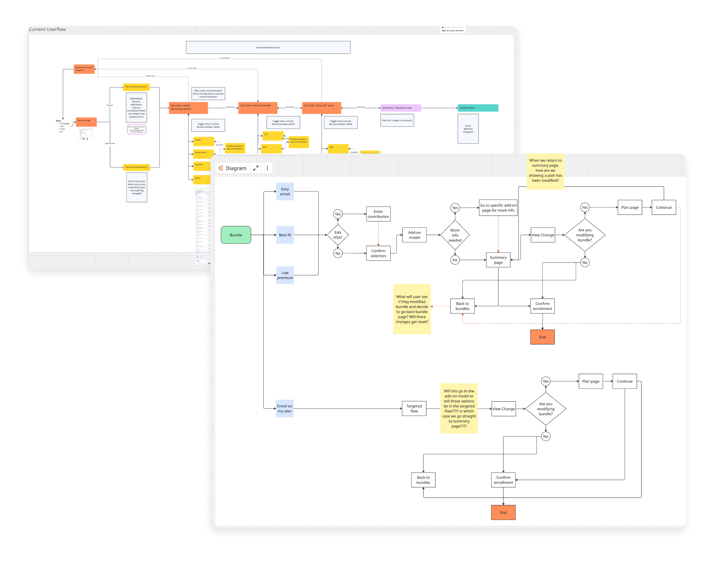Select the Edit HSA? decision diamond

coord(338,235)
